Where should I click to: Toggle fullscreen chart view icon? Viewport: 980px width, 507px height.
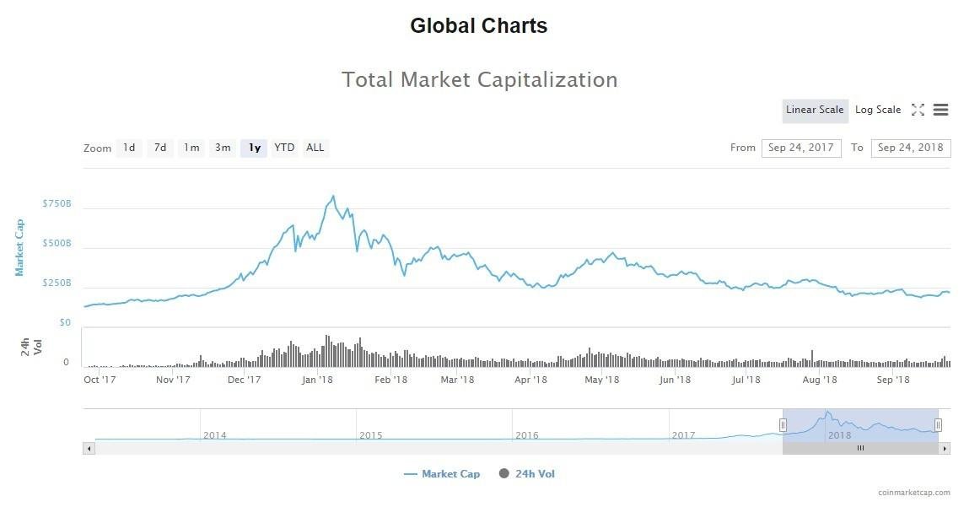point(918,110)
